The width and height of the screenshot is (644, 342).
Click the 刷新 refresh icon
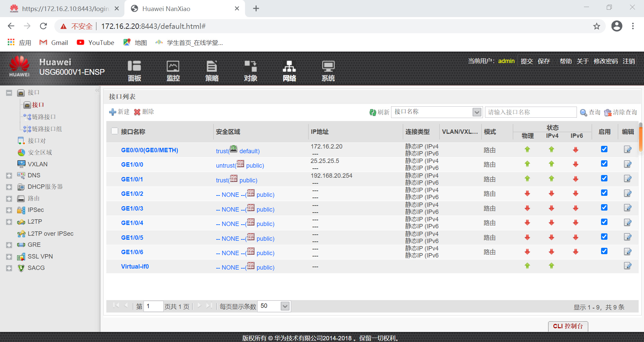[x=373, y=112]
